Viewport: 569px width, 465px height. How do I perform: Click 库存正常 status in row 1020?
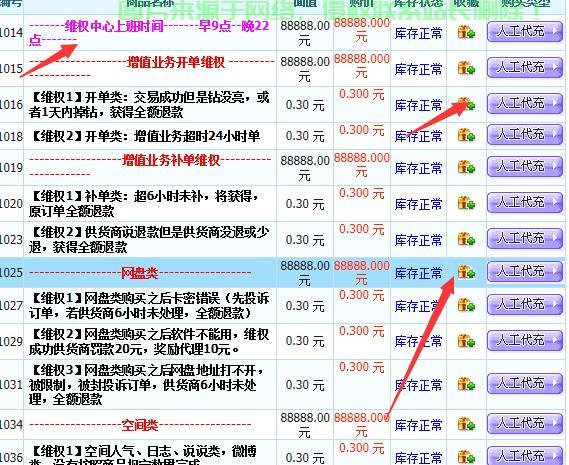tap(418, 204)
